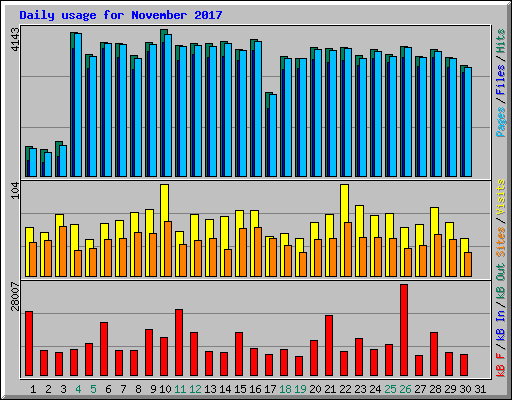This screenshot has height=400, width=512.
Task: Click the orange sites bar for day 15
Action: 243,252
